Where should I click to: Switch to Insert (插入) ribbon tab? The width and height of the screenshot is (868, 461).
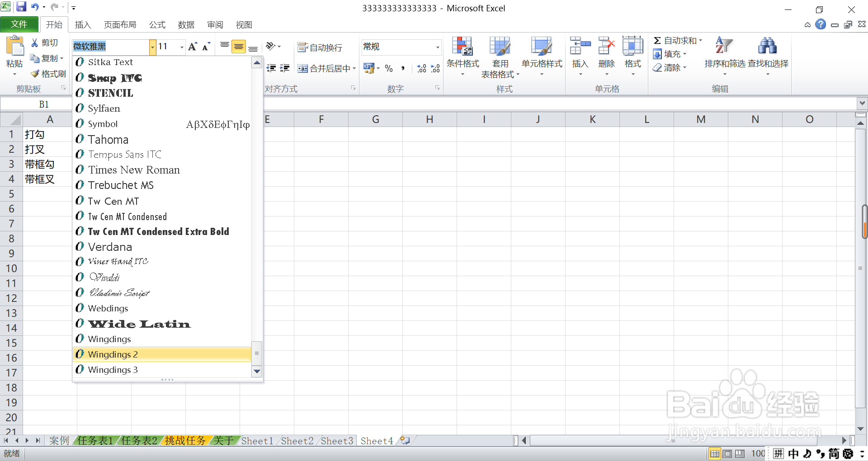83,25
